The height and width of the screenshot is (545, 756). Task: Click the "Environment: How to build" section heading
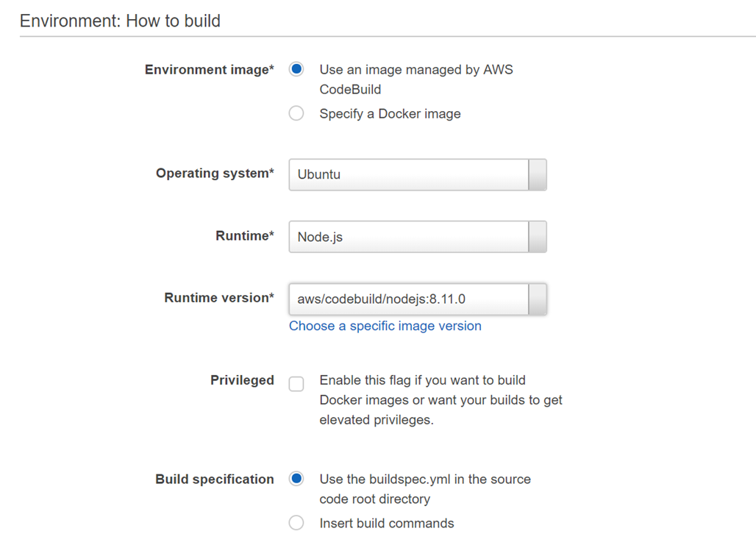coord(120,21)
